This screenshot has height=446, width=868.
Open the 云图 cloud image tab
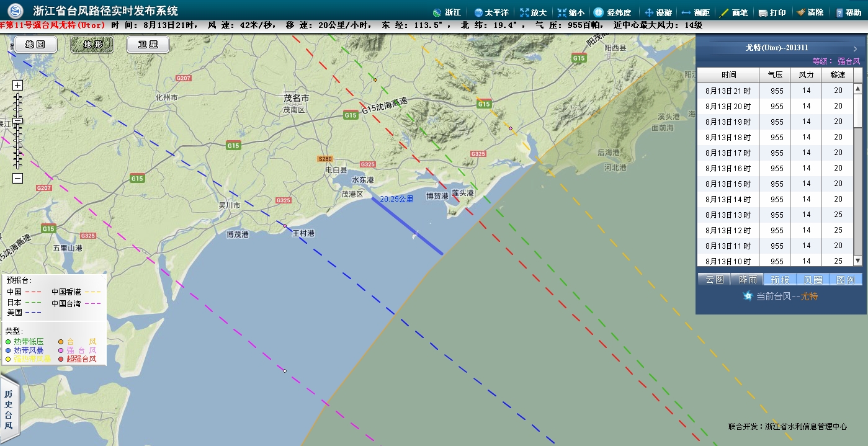coord(714,280)
